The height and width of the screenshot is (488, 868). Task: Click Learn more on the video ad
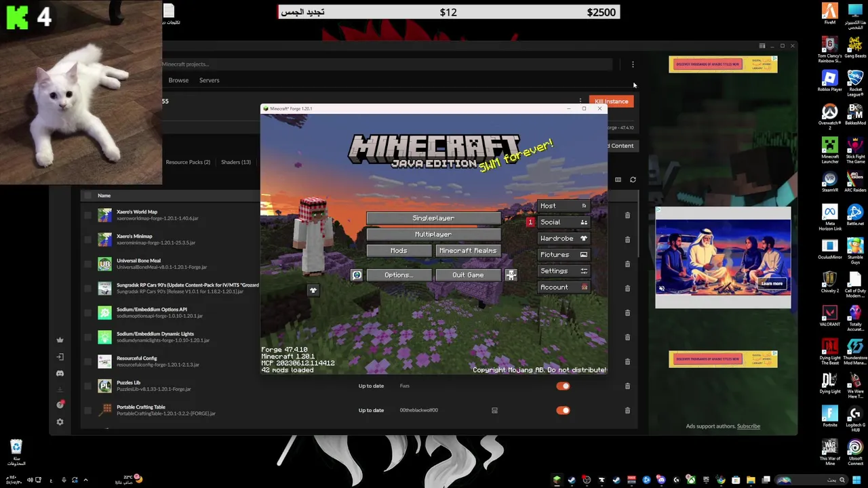(772, 284)
